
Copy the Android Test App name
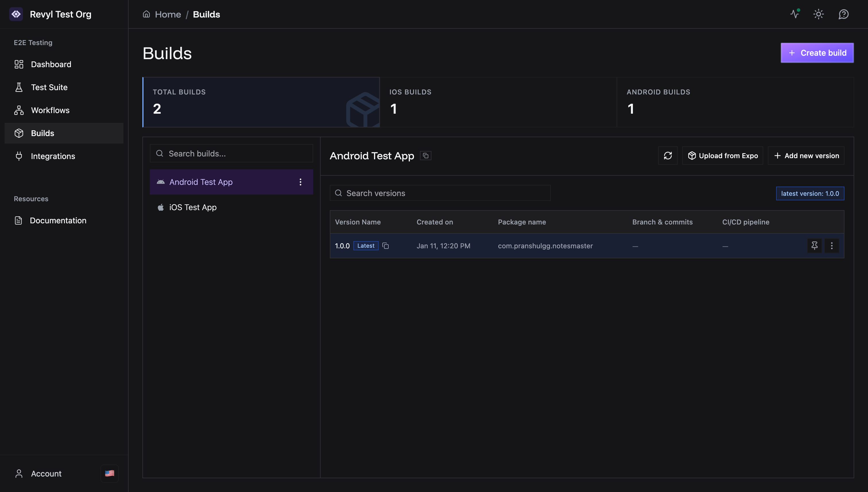pos(425,156)
